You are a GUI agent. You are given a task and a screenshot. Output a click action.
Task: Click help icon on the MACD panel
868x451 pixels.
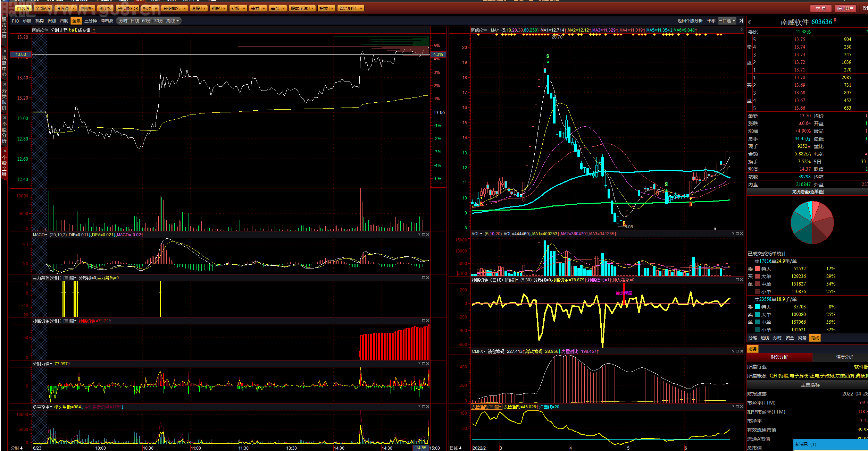(x=419, y=235)
